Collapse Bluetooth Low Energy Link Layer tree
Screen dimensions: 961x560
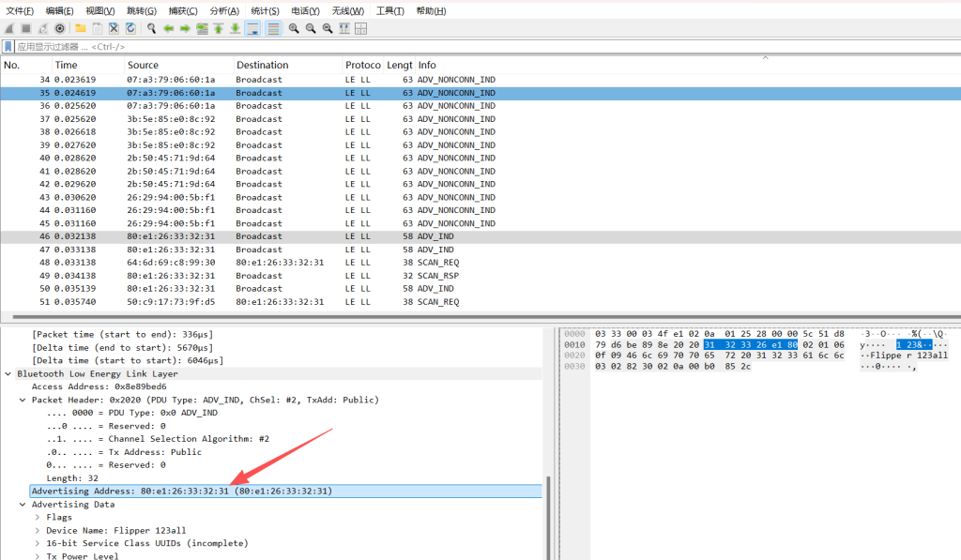click(x=9, y=373)
